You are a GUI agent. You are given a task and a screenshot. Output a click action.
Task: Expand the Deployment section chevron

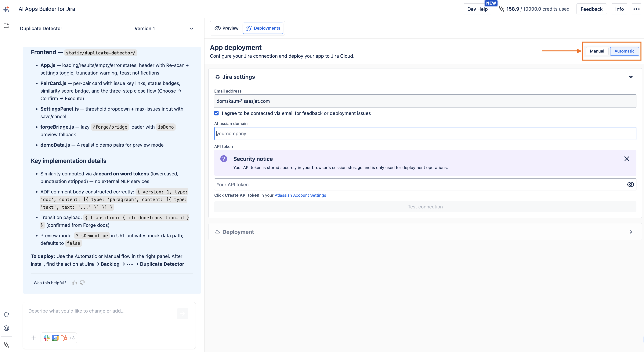click(x=631, y=232)
